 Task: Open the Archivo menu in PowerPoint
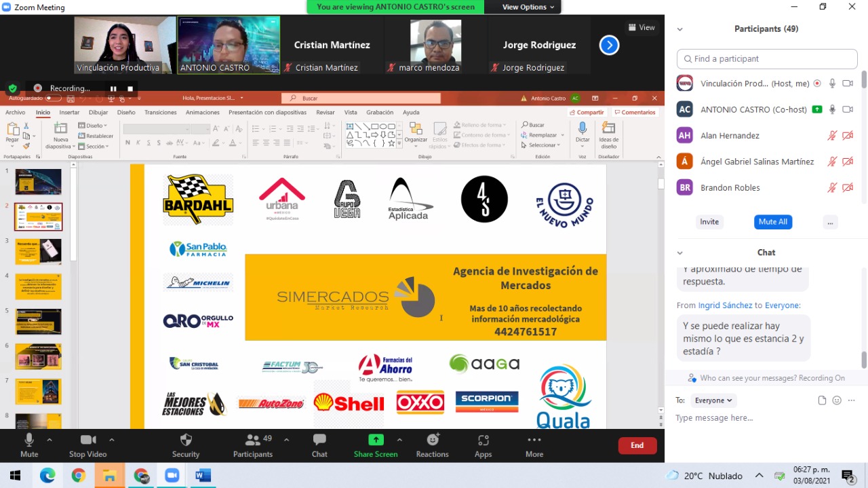[x=15, y=113]
